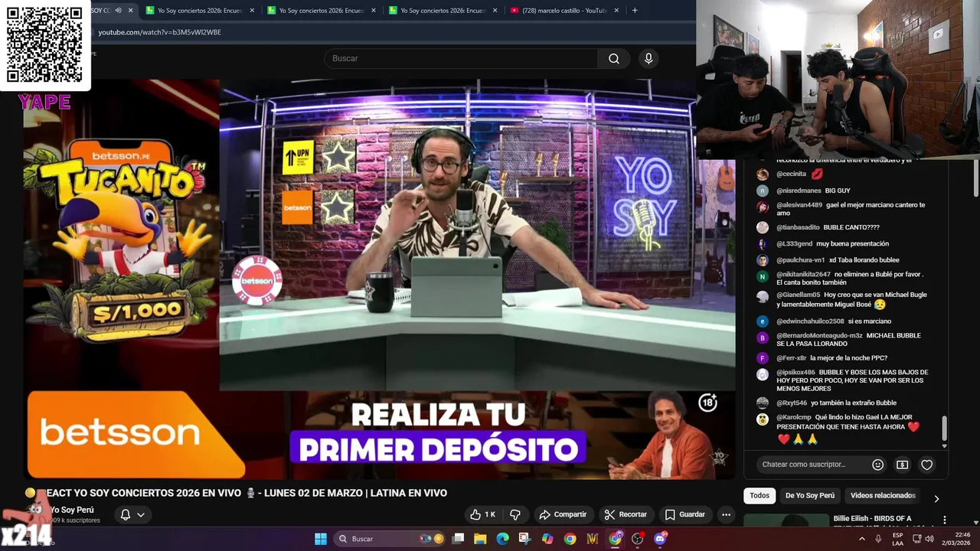The image size is (980, 551).
Task: Open OBS Studio from taskbar
Action: pyautogui.click(x=637, y=539)
